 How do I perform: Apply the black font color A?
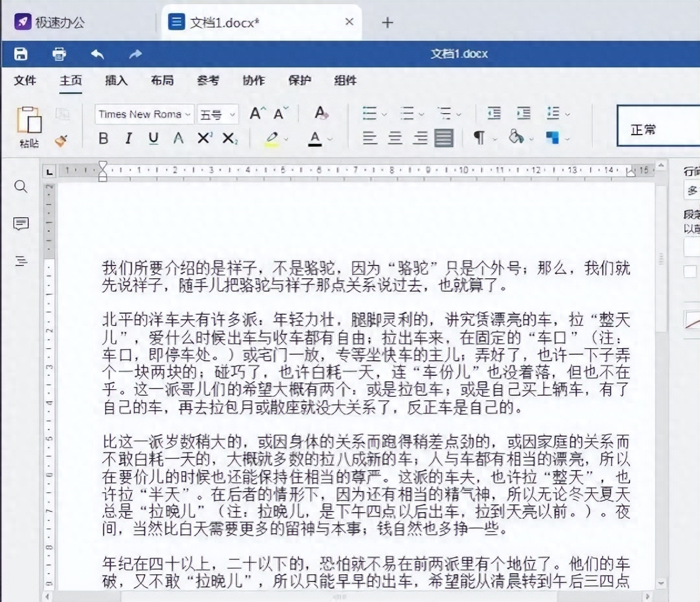coord(315,139)
